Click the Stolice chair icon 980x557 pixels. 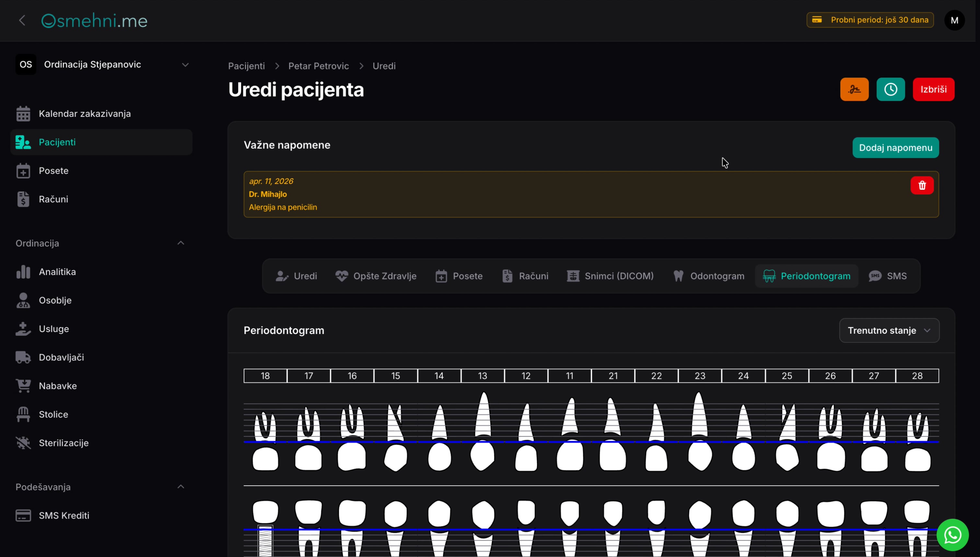point(23,414)
